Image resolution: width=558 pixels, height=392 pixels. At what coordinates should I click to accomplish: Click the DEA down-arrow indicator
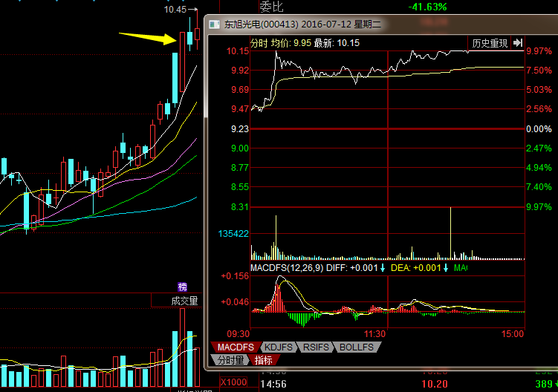[446, 267]
